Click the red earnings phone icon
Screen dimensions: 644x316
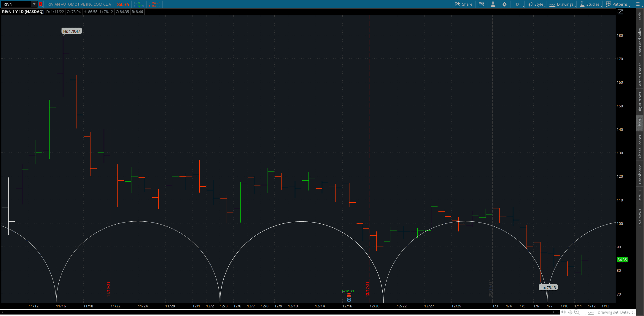coord(349,295)
